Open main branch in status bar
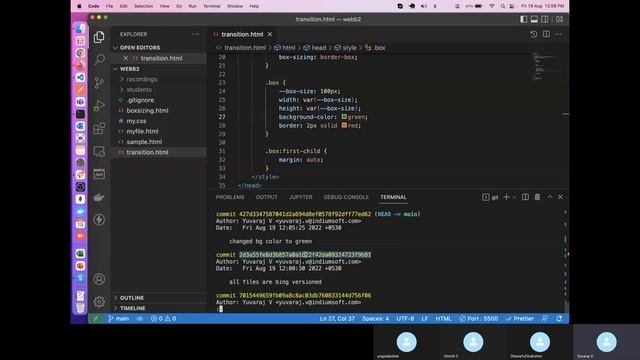Image resolution: width=640 pixels, height=360 pixels. [x=119, y=319]
